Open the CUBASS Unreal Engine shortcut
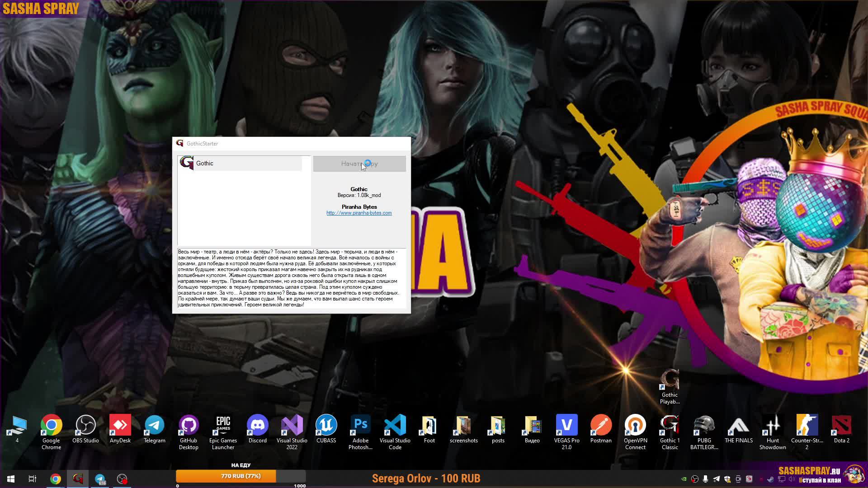Screen dimensions: 868x488 [326, 426]
